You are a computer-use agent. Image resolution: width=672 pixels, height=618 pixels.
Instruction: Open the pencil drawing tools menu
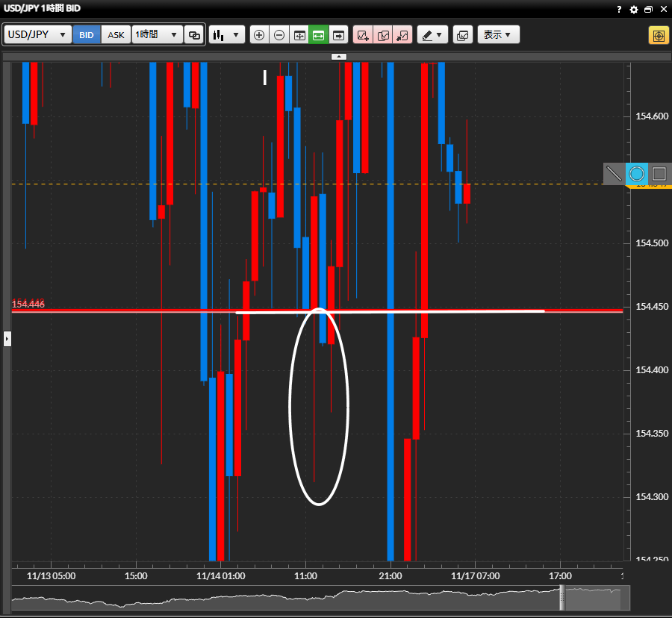click(x=432, y=35)
